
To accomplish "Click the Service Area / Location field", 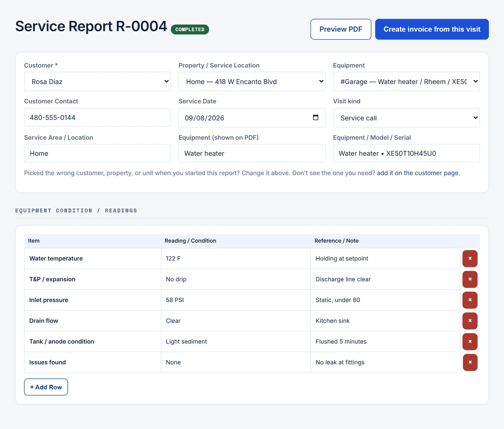I will click(97, 153).
